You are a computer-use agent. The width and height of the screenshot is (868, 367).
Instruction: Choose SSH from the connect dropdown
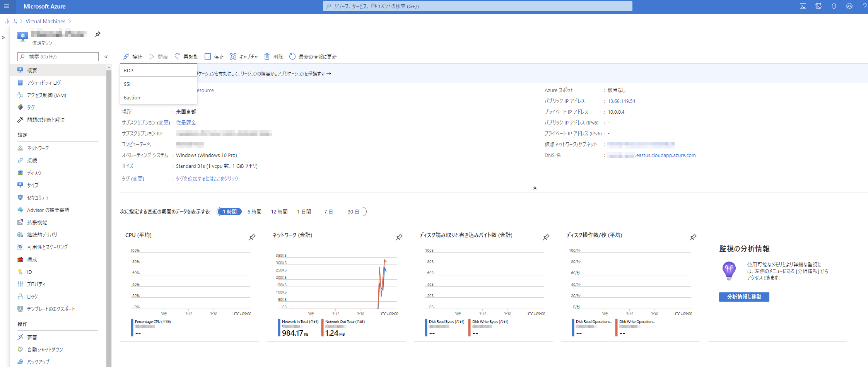159,84
